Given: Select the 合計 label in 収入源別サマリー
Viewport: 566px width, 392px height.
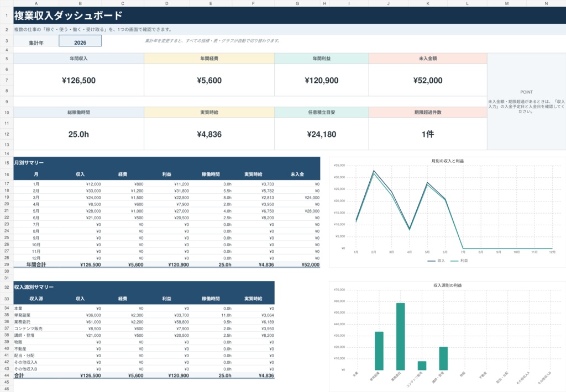Looking at the screenshot, I should 19,375.
